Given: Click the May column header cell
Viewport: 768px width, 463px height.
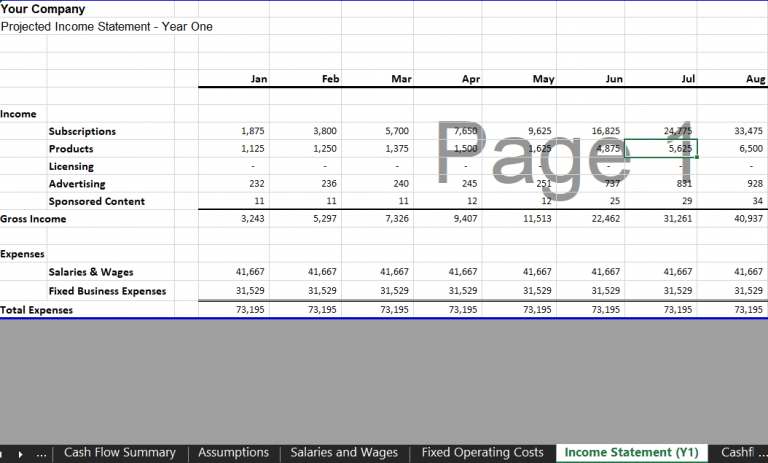Looking at the screenshot, I should coord(544,79).
